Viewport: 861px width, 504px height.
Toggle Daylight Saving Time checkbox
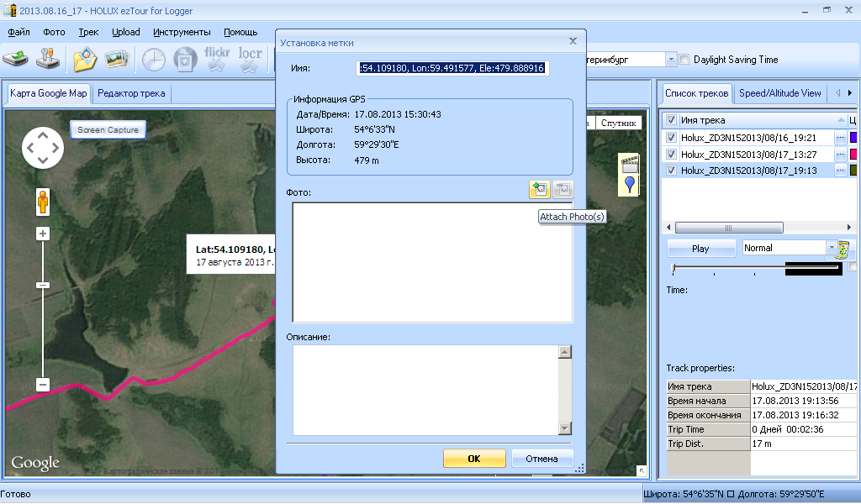[x=684, y=60]
